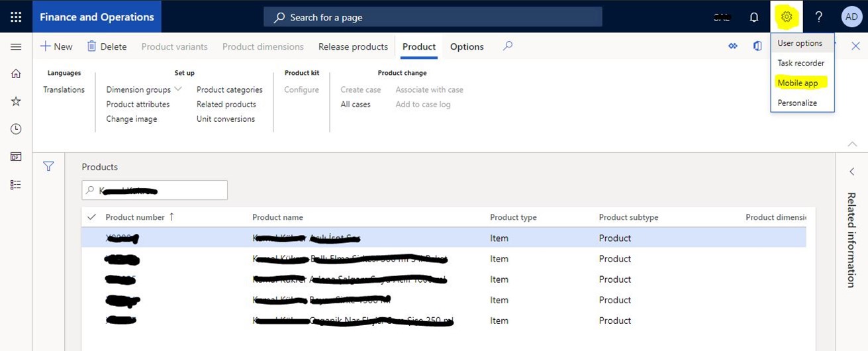The width and height of the screenshot is (868, 351).
Task: Open Favorites star in sidebar
Action: [16, 101]
